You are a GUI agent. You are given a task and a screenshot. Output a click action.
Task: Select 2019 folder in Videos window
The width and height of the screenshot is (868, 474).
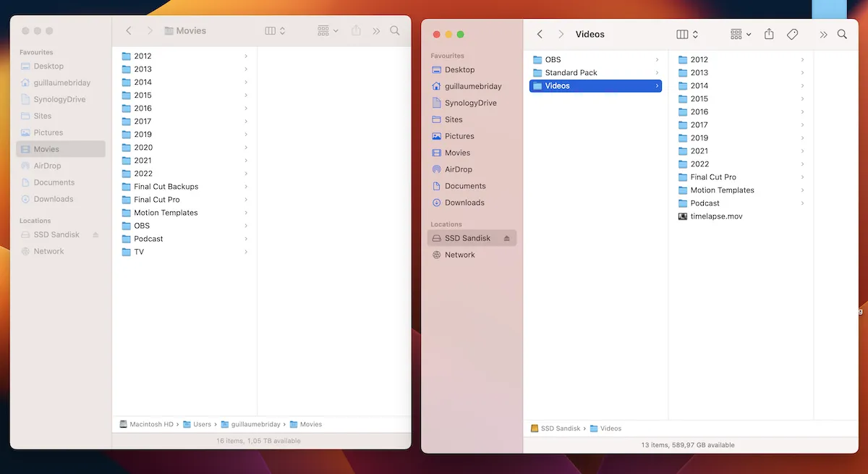coord(741,137)
